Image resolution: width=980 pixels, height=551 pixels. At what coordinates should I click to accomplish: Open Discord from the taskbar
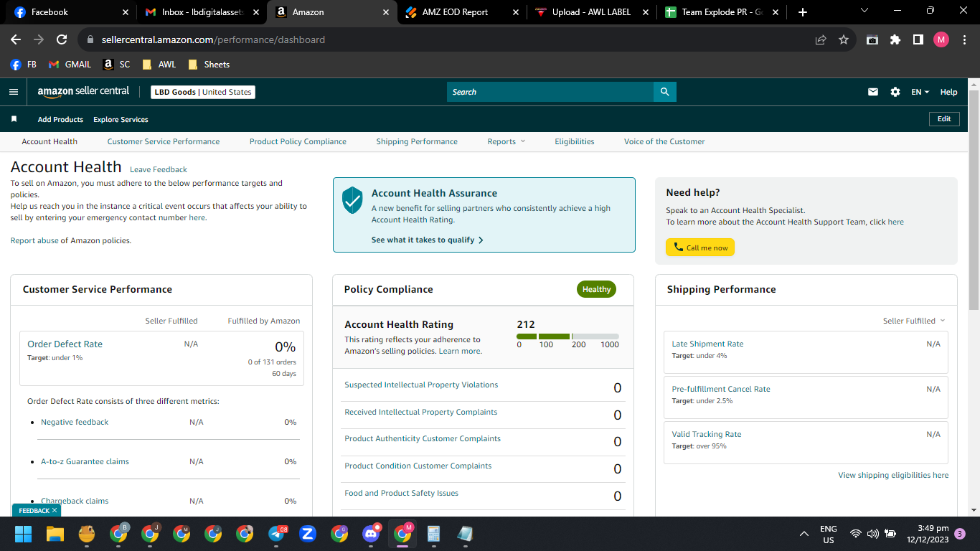tap(372, 534)
